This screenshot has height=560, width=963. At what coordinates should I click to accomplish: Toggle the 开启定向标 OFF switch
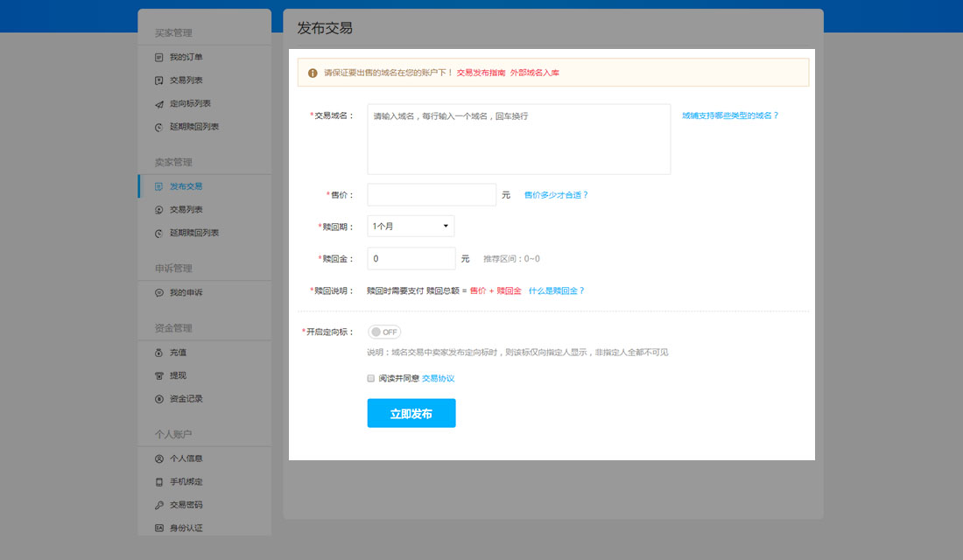384,332
